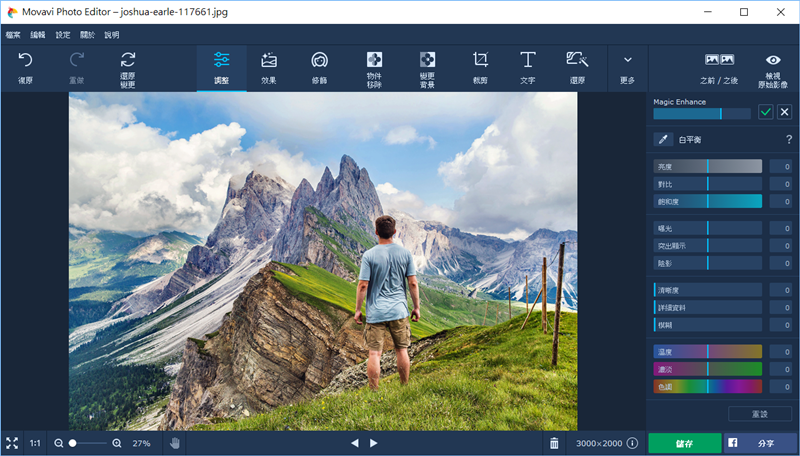Adjust the Temperature (溫度) color slider

[x=708, y=351]
